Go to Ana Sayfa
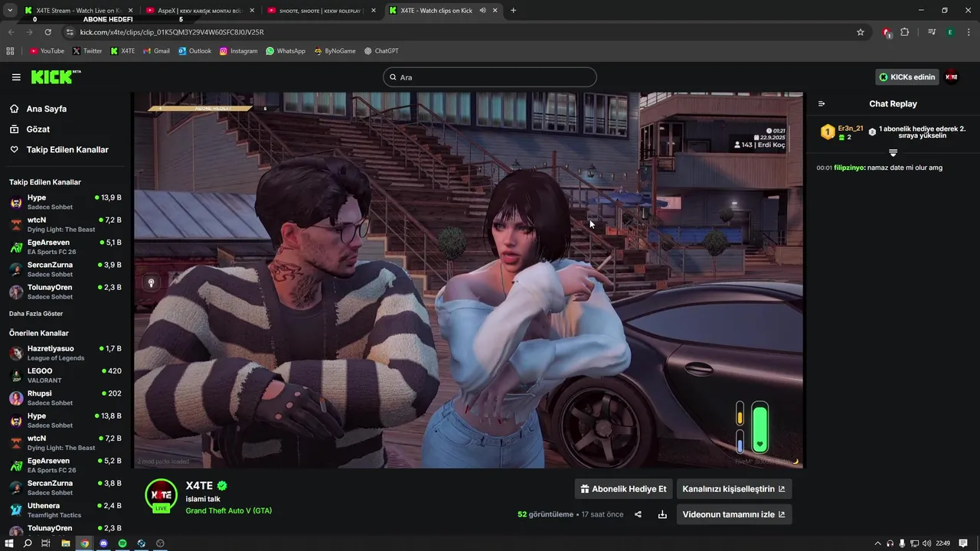This screenshot has height=551, width=980. (x=47, y=109)
